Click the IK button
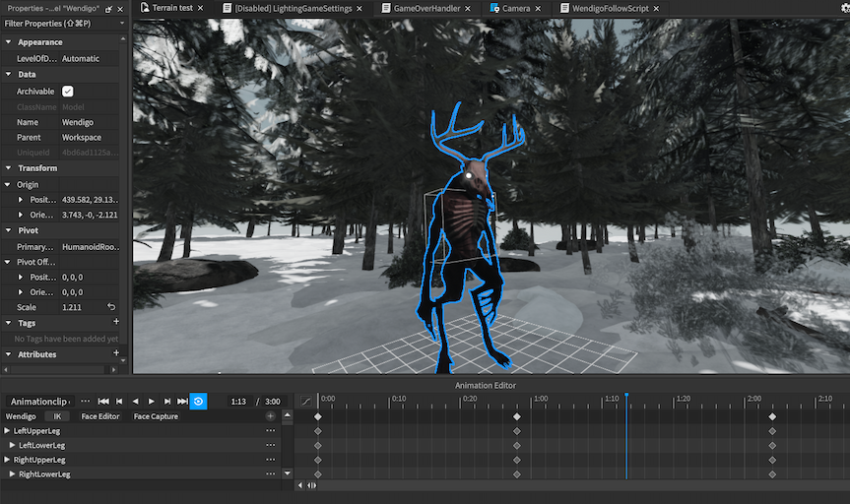 pos(57,416)
